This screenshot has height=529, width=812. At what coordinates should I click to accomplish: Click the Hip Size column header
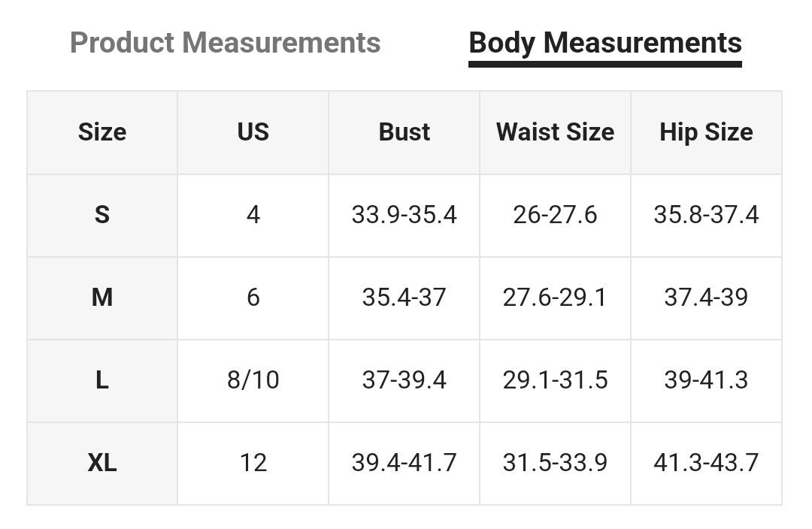pyautogui.click(x=706, y=132)
